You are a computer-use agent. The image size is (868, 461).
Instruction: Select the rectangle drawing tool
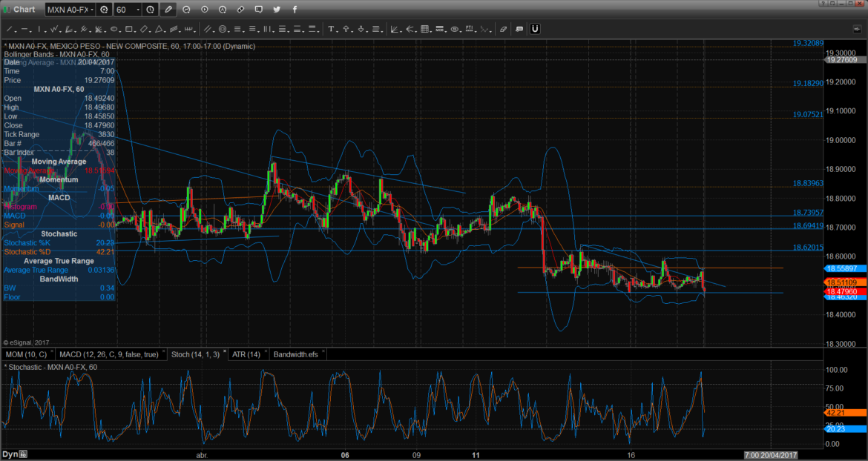128,29
